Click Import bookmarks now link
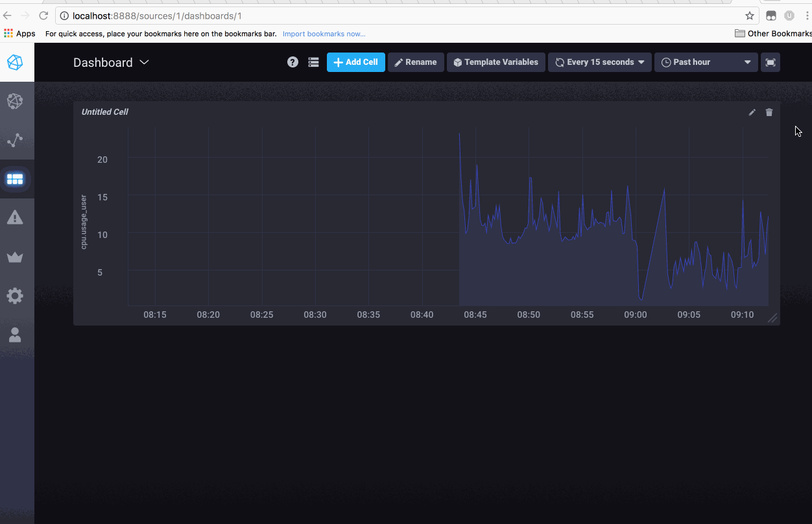 tap(324, 34)
